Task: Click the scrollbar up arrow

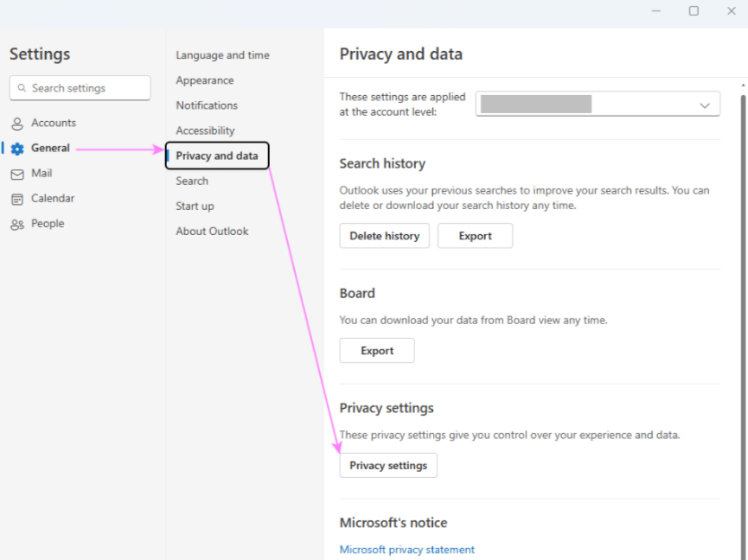Action: point(743,85)
